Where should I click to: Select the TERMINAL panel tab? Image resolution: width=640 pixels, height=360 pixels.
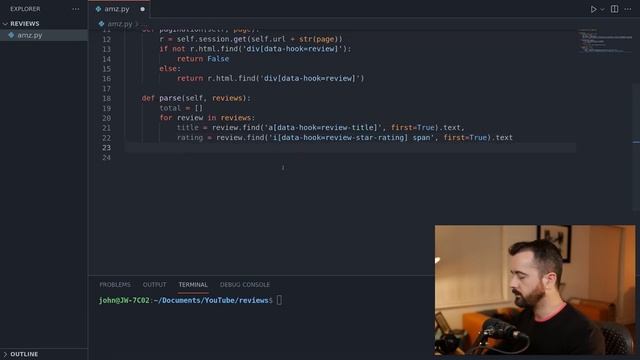193,284
